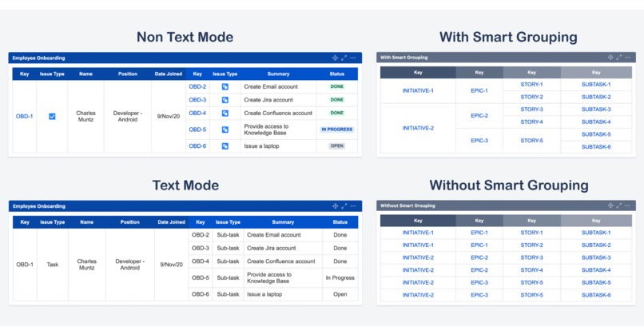The image size is (644, 331).
Task: Click the Task type icon beside OBD-1
Action: [x=52, y=117]
